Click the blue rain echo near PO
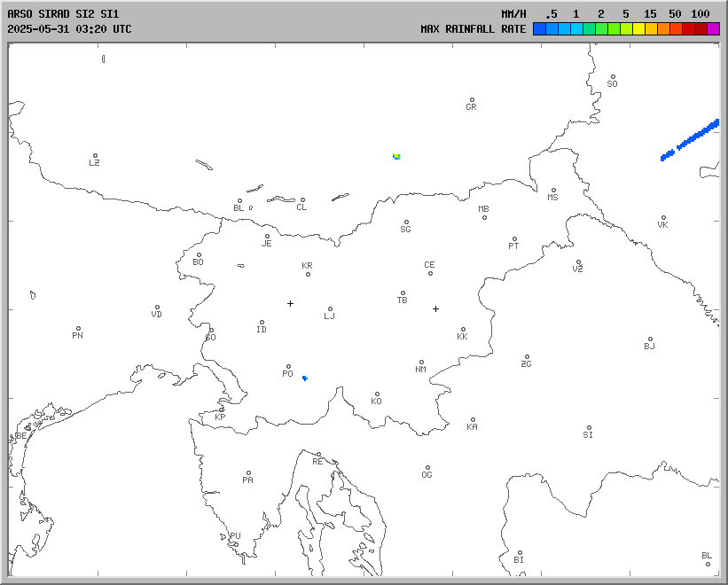Screen dimensions: 728x585 [305, 378]
